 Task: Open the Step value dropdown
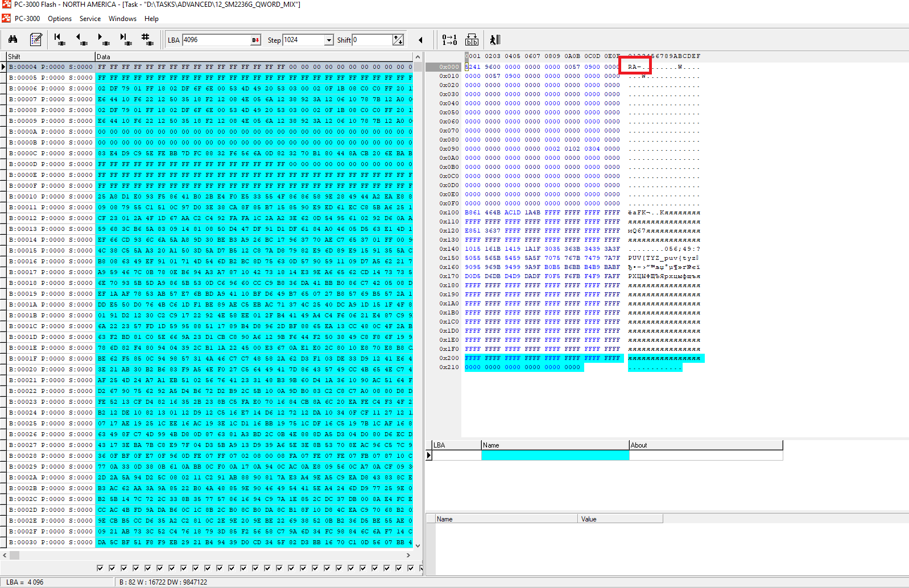click(x=329, y=40)
